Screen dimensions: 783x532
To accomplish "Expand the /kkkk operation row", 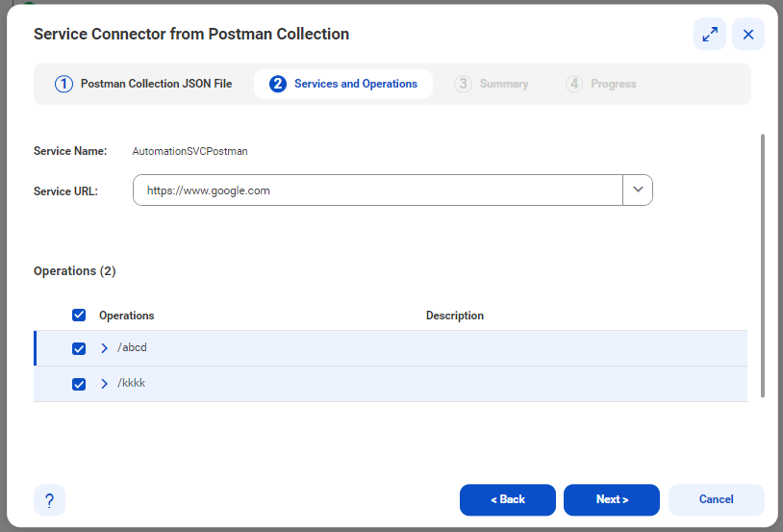I will tap(104, 384).
